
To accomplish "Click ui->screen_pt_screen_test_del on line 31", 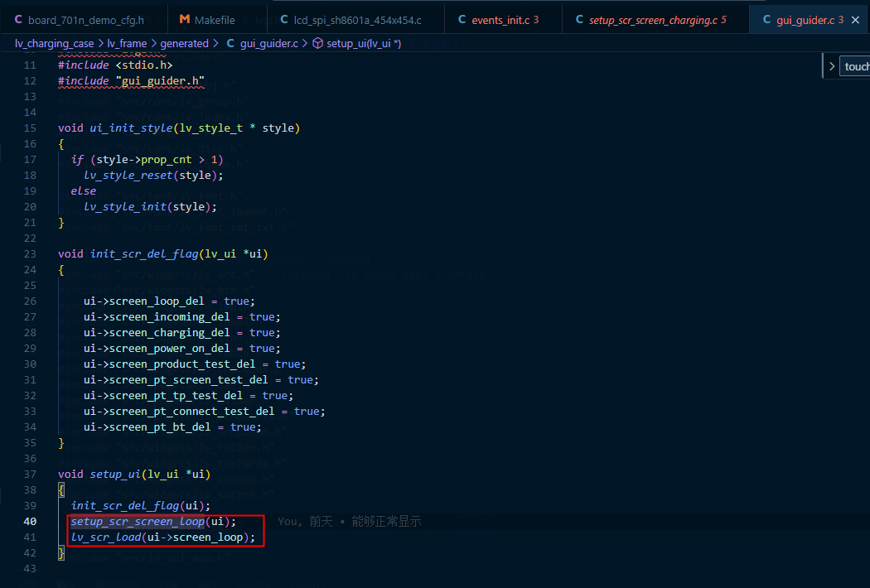I will 176,380.
